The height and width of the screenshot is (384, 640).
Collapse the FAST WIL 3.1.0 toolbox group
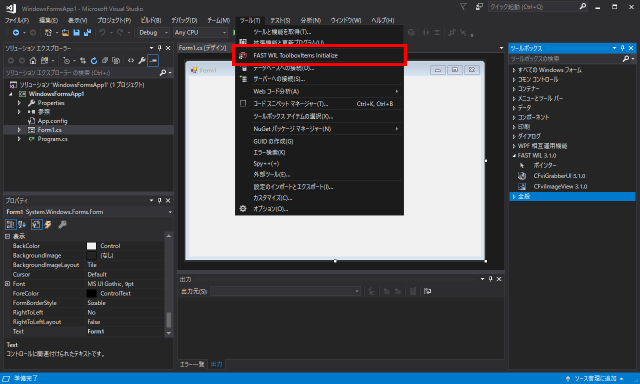tap(514, 155)
